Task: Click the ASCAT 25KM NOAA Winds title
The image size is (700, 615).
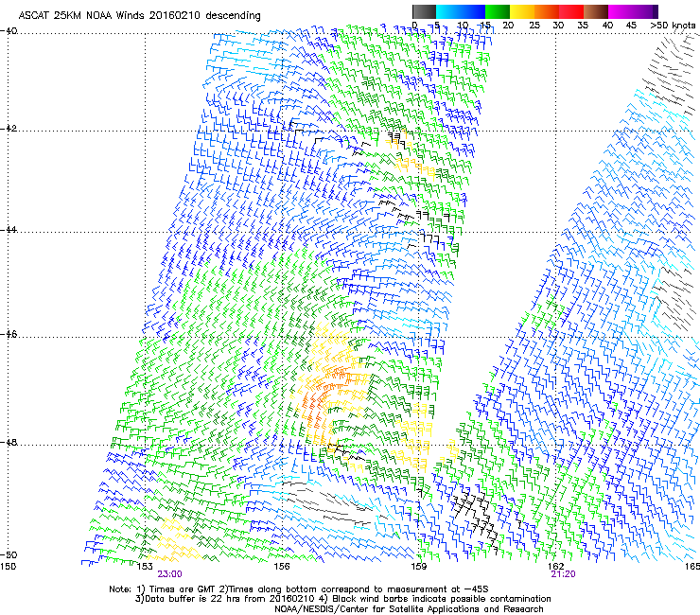Action: click(x=139, y=15)
